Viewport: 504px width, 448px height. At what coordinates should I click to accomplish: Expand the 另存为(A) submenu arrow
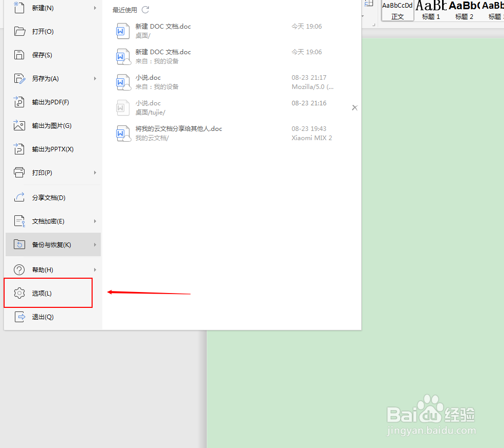[x=95, y=78]
